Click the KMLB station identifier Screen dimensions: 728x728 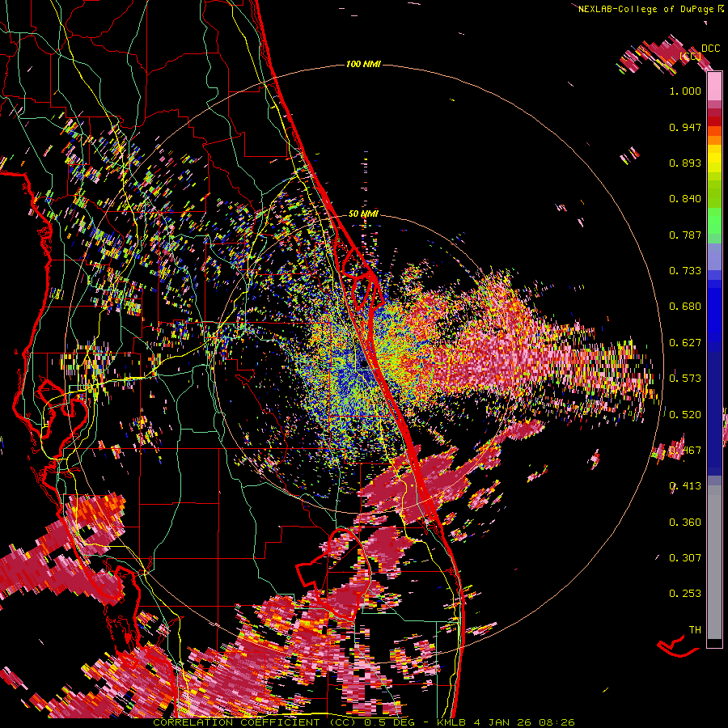pyautogui.click(x=453, y=722)
